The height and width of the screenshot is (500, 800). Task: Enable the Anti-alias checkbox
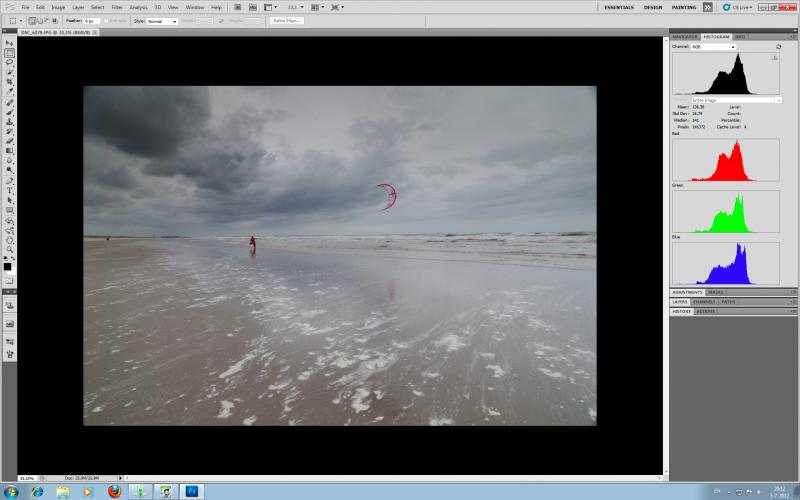pyautogui.click(x=107, y=21)
